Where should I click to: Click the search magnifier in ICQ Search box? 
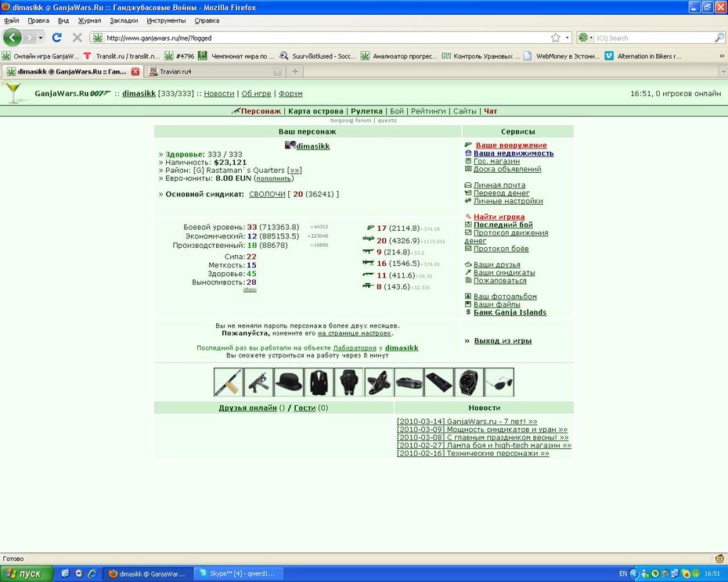point(719,38)
